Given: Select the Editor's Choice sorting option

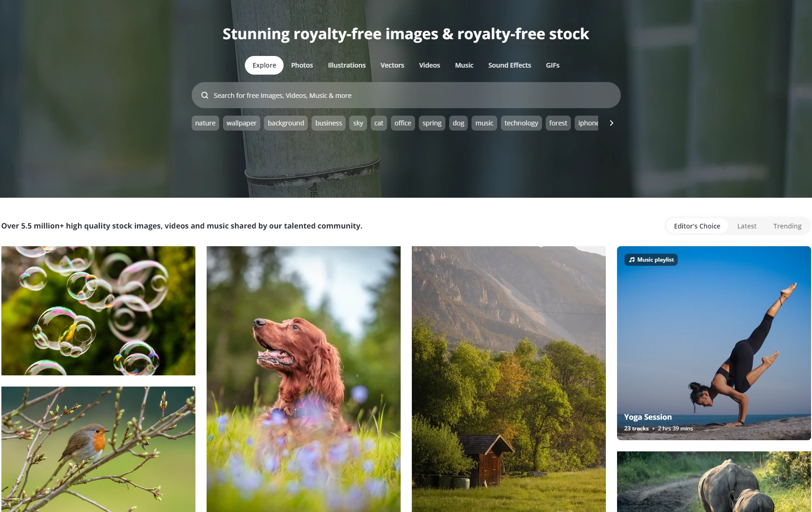Looking at the screenshot, I should (x=697, y=226).
